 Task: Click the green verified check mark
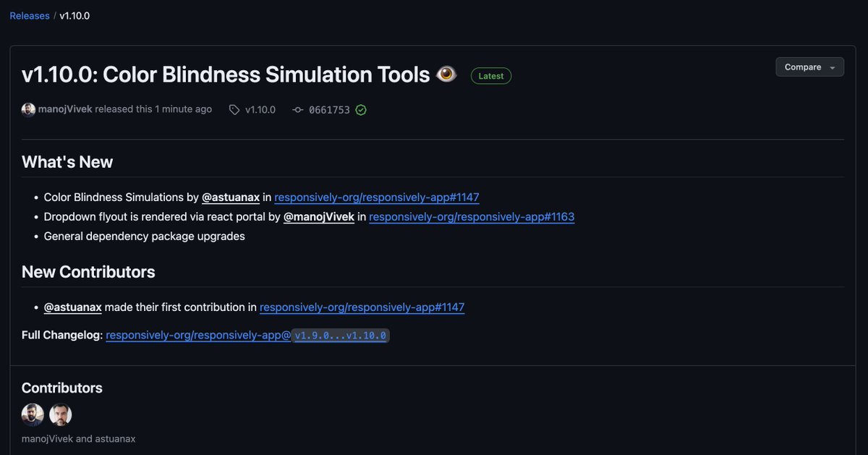pyautogui.click(x=361, y=110)
